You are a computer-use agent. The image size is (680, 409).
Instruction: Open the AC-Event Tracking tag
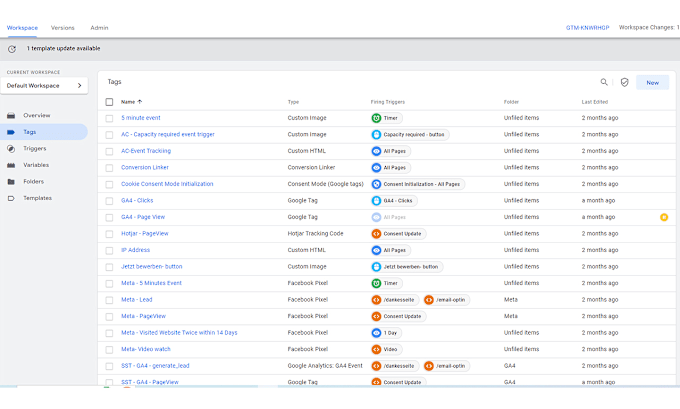146,151
